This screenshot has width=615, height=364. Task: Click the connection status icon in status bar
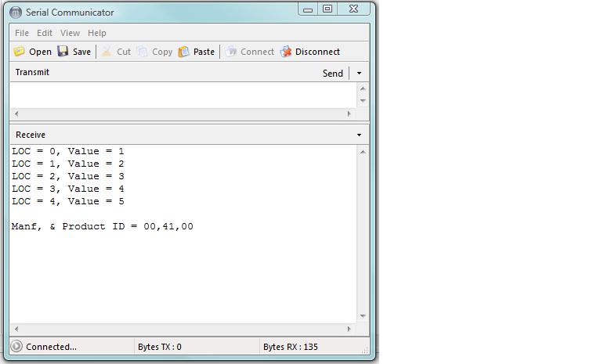16,347
